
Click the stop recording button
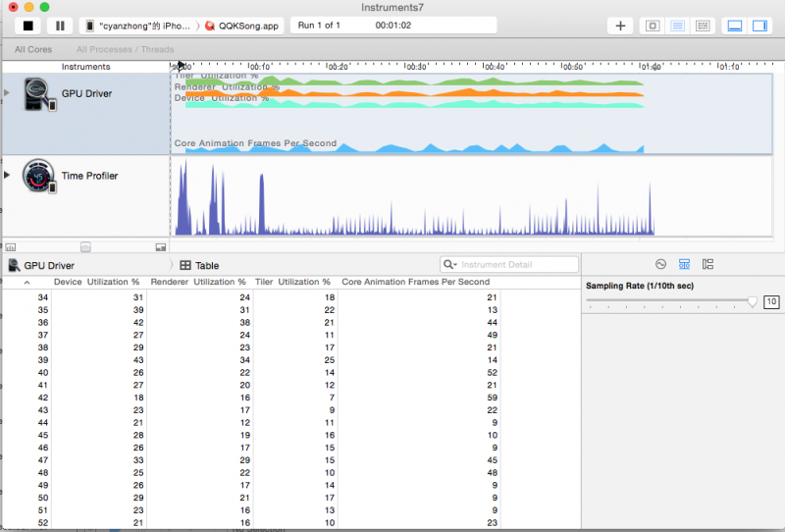(x=28, y=26)
